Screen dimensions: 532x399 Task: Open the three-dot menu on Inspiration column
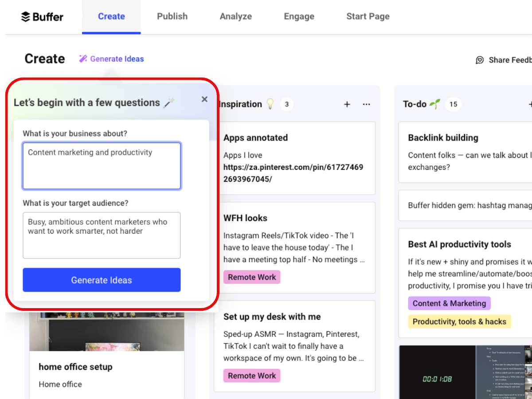(x=366, y=104)
